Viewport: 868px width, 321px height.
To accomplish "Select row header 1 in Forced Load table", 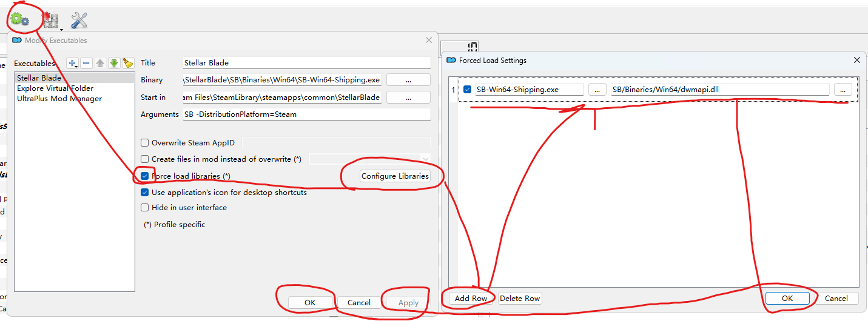I will [453, 90].
